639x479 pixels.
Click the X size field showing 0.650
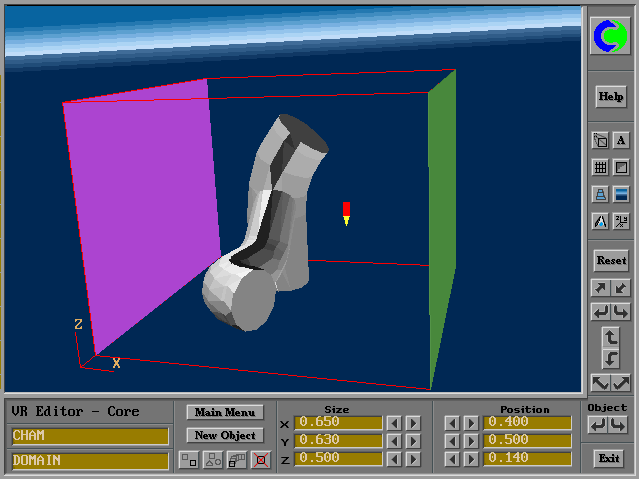click(338, 423)
